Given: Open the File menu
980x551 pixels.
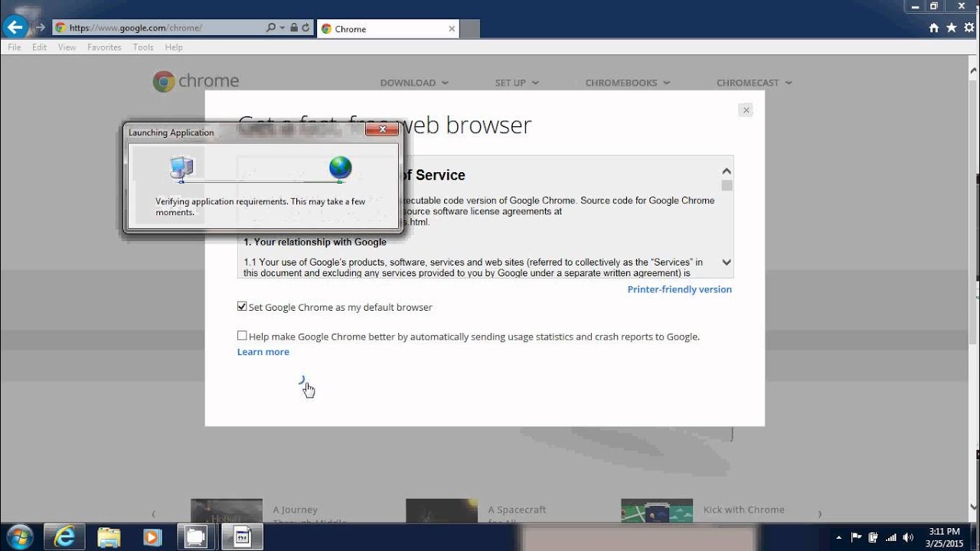Looking at the screenshot, I should (15, 47).
